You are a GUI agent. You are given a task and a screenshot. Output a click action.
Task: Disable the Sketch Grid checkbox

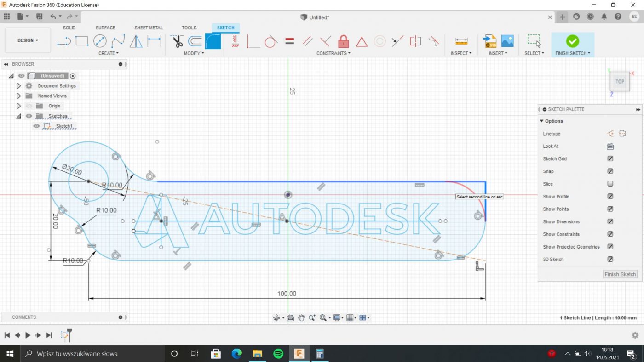tap(610, 158)
